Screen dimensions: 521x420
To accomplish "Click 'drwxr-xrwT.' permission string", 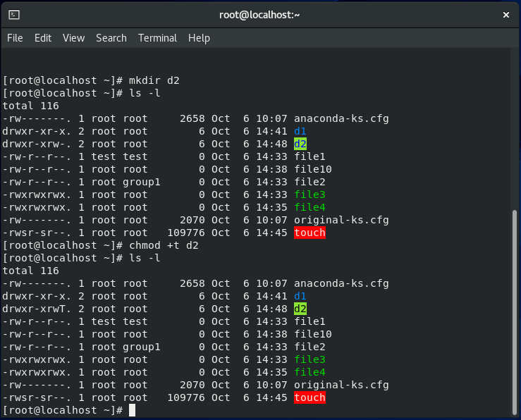I will point(37,309).
